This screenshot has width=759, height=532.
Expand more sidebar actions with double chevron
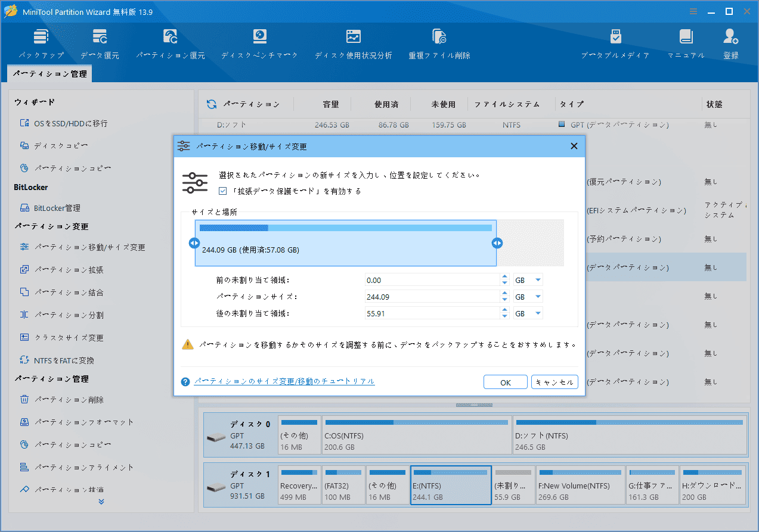click(101, 502)
